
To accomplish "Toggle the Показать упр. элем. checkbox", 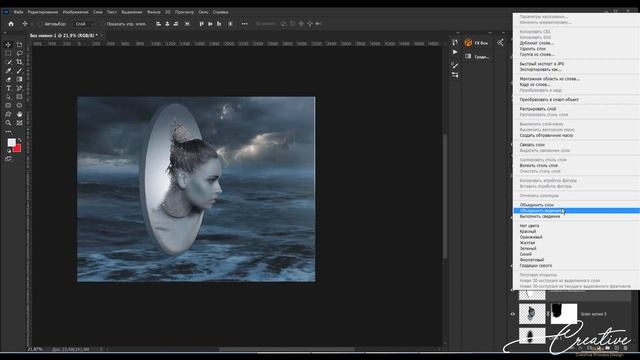I will point(102,24).
